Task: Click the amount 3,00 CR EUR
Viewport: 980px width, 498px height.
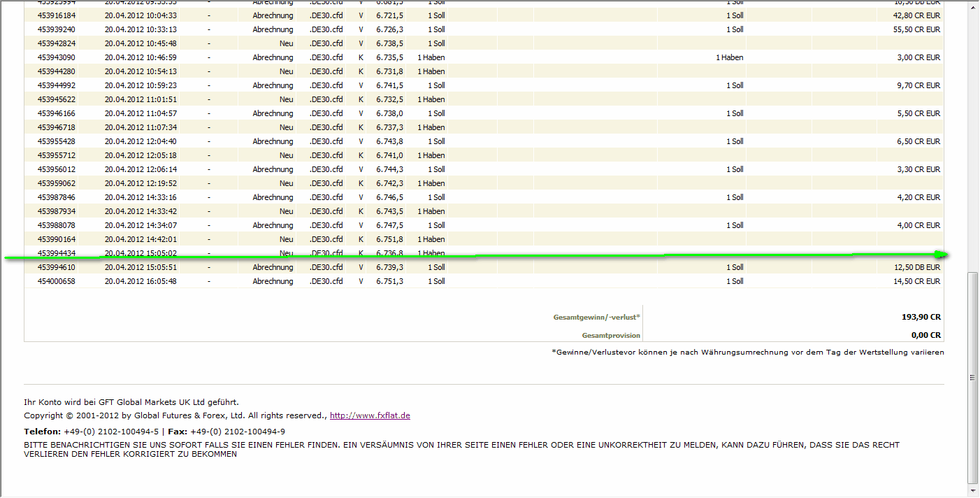Action: (918, 57)
